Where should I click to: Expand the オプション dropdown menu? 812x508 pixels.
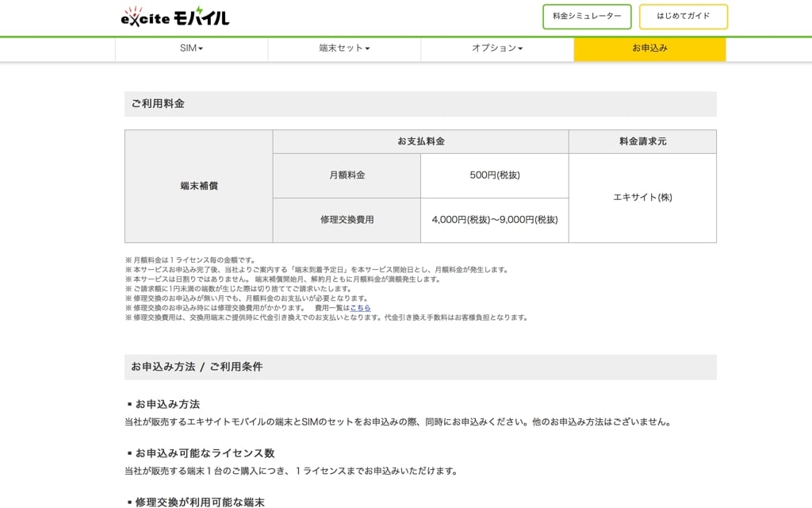(x=497, y=48)
